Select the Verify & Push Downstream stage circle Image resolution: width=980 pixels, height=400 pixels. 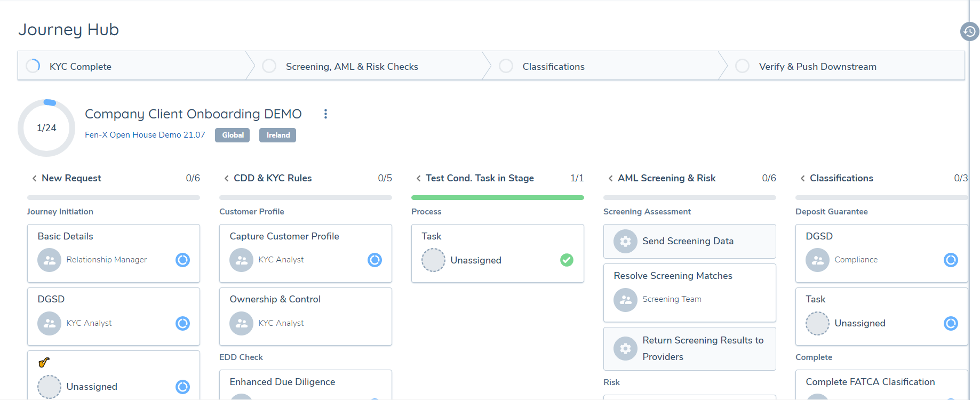click(x=742, y=66)
